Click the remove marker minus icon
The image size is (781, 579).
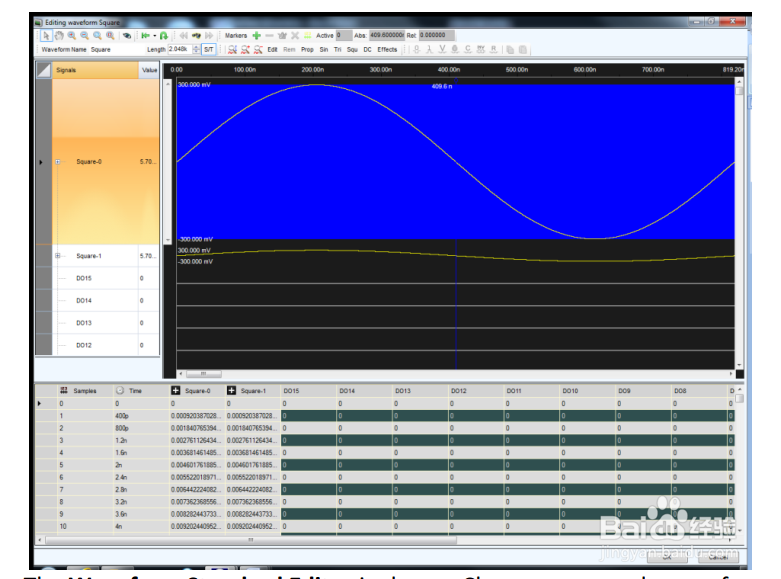269,35
